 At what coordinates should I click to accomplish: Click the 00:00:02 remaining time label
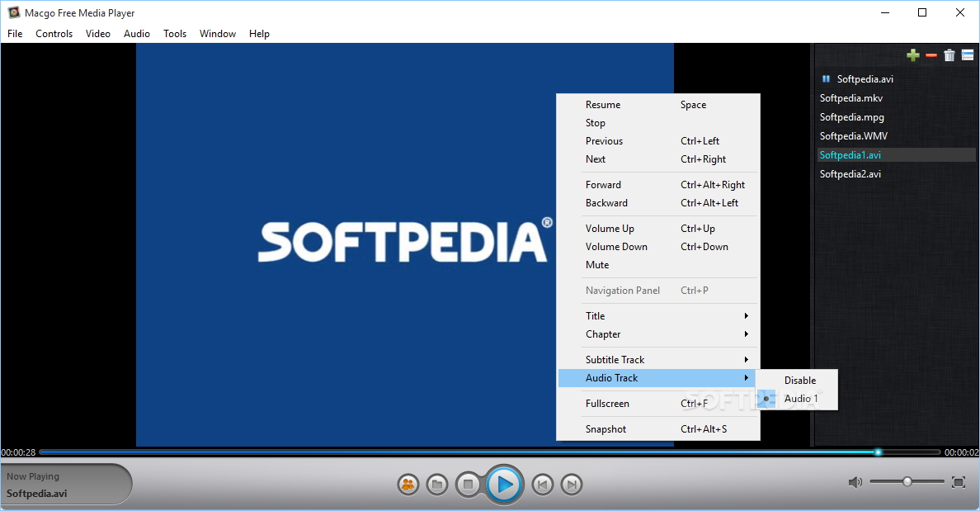pos(961,452)
